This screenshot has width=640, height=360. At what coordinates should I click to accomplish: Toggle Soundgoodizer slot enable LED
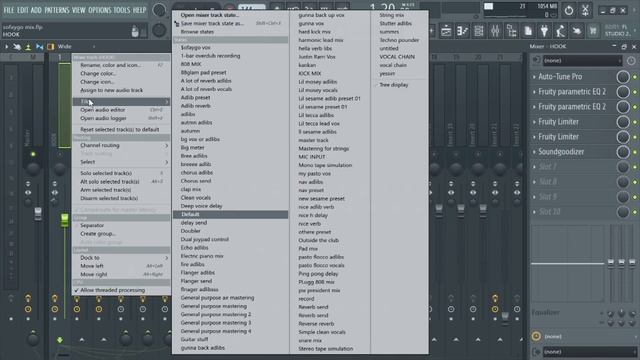[x=635, y=152]
